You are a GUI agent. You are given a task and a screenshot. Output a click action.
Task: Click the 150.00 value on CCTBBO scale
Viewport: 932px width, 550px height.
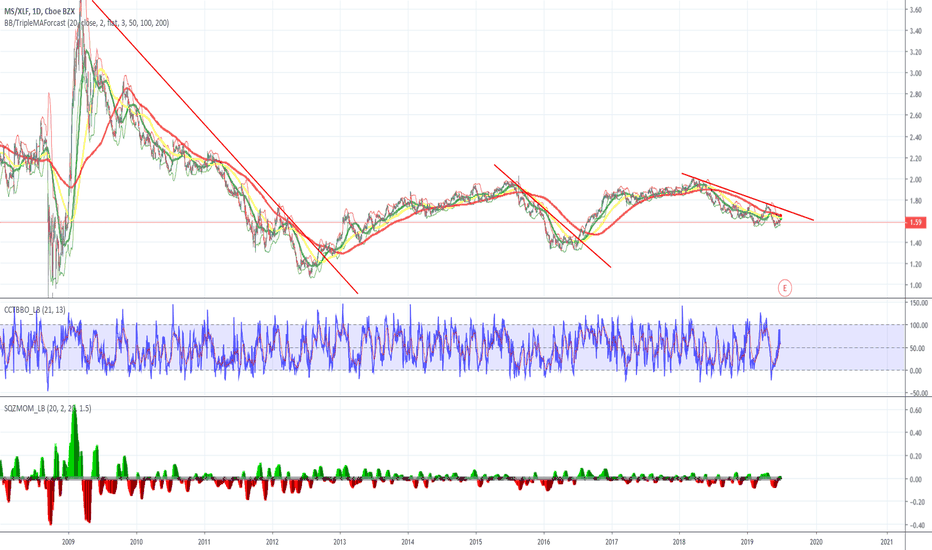(920, 303)
